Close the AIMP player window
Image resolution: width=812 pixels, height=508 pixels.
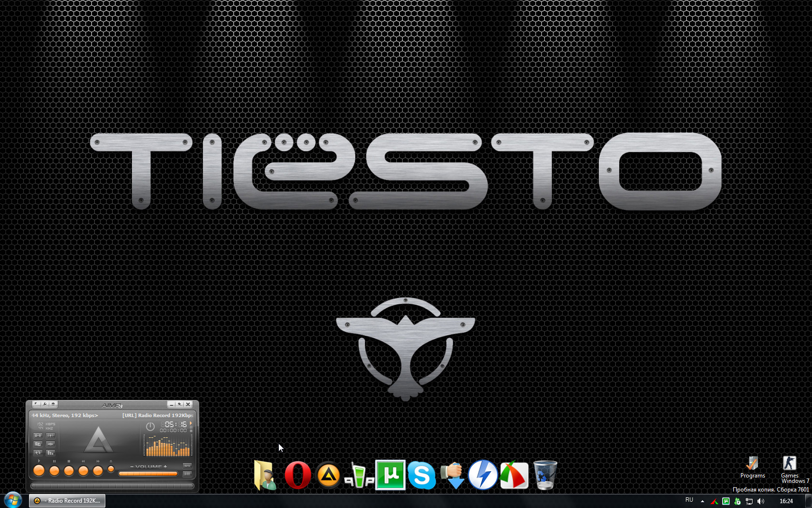point(188,404)
